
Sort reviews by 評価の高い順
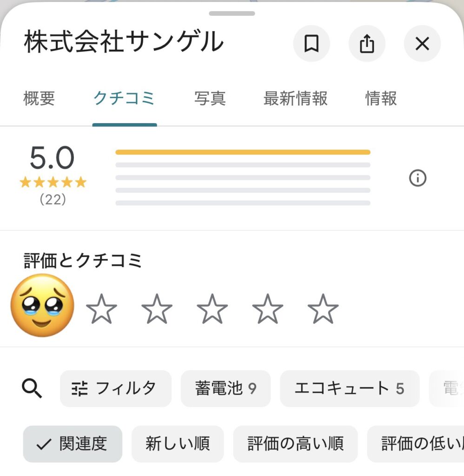point(295,444)
